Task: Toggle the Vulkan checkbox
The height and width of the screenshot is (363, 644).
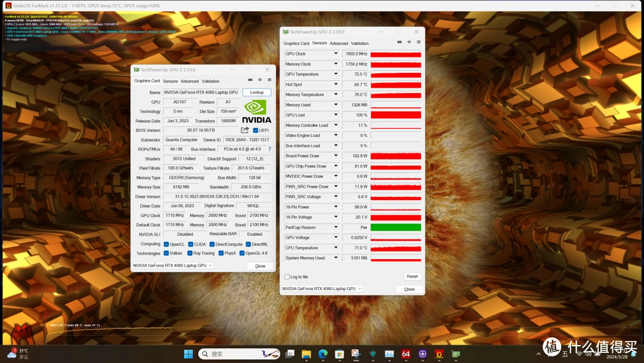Action: [x=166, y=253]
